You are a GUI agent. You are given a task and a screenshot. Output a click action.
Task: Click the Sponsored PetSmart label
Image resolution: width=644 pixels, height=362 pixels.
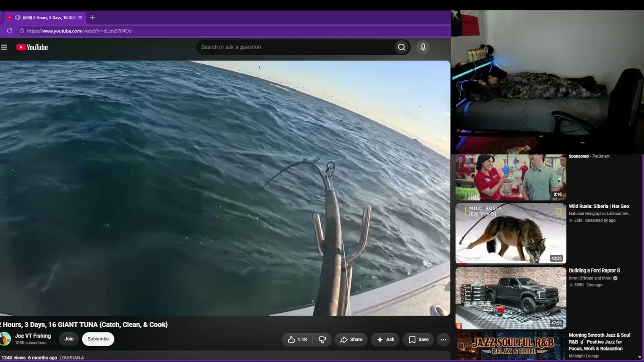click(589, 156)
